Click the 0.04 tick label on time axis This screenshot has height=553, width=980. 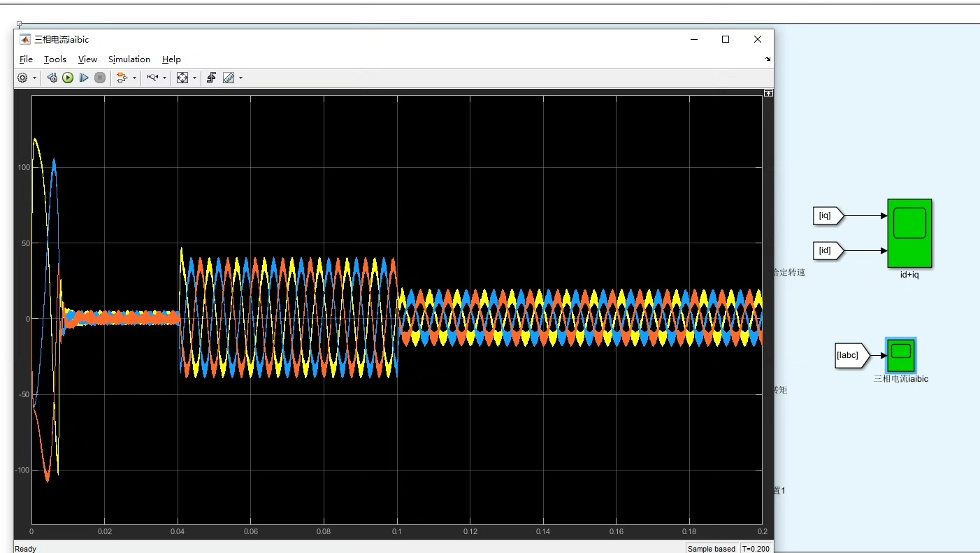[x=178, y=531]
